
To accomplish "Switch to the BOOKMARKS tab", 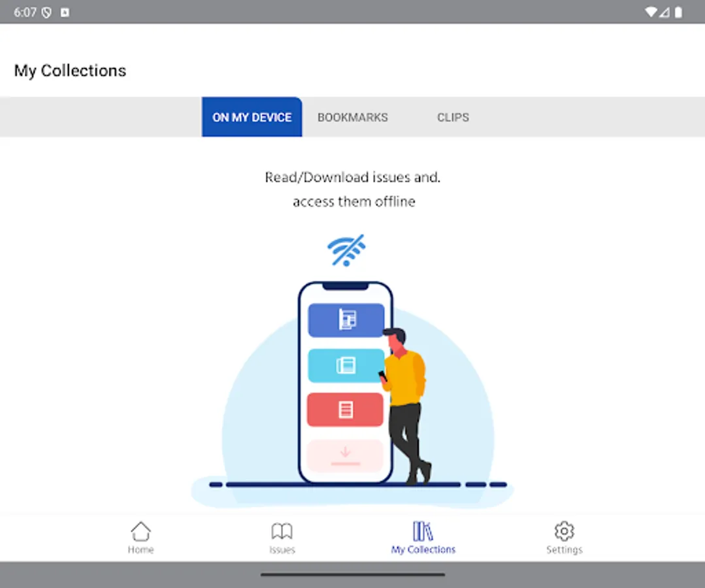I will pyautogui.click(x=352, y=117).
